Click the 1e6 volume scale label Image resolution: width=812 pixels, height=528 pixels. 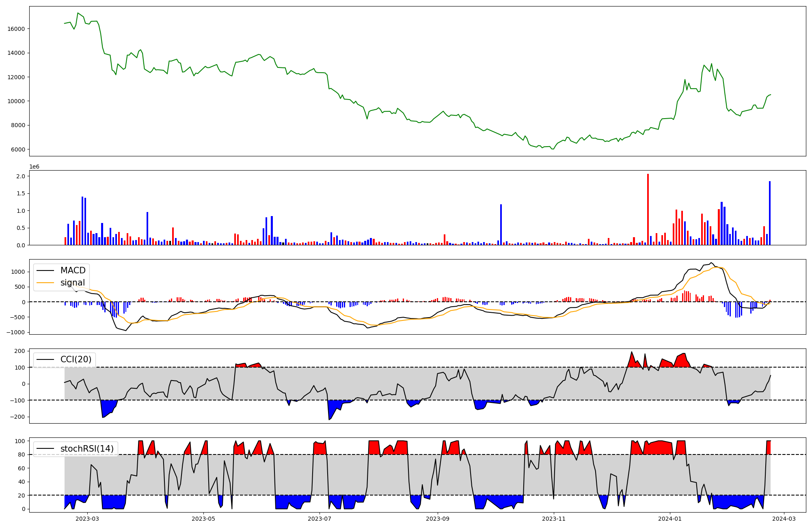(34, 167)
